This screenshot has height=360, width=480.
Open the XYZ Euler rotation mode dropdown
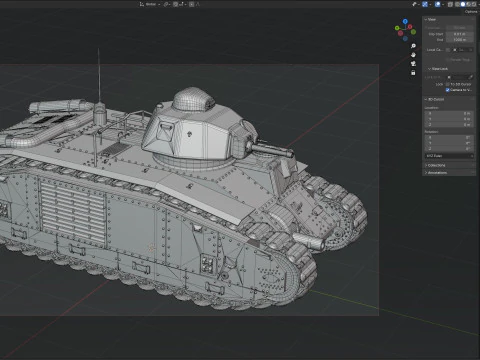click(x=449, y=156)
